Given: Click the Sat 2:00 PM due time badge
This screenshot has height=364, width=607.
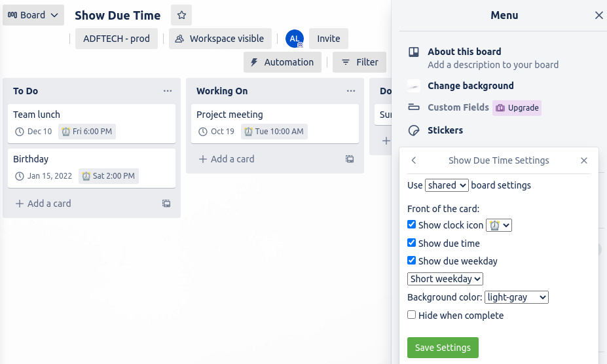Looking at the screenshot, I should click(x=109, y=176).
